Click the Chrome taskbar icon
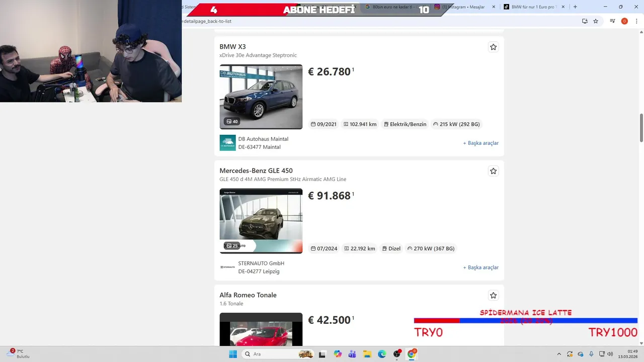Screen dimensions: 644x362 [412, 354]
